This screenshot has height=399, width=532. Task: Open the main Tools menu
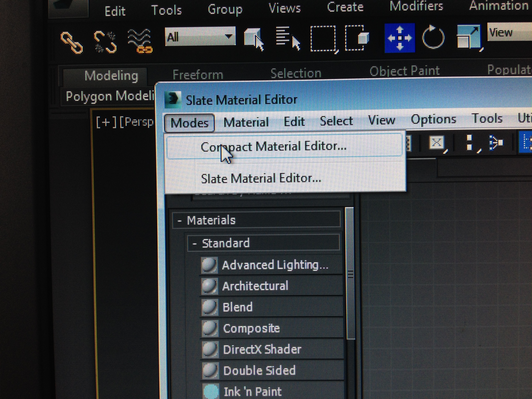(166, 10)
